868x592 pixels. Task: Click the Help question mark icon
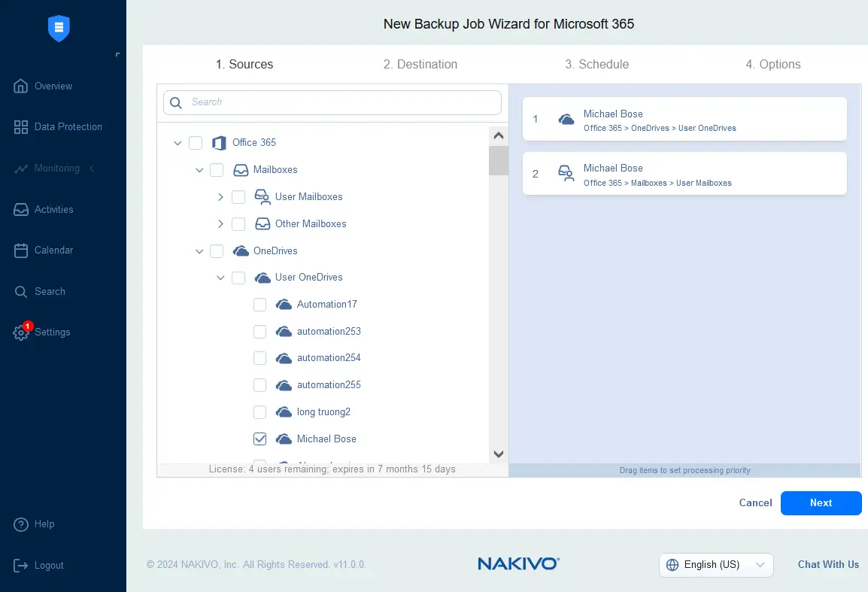point(20,524)
